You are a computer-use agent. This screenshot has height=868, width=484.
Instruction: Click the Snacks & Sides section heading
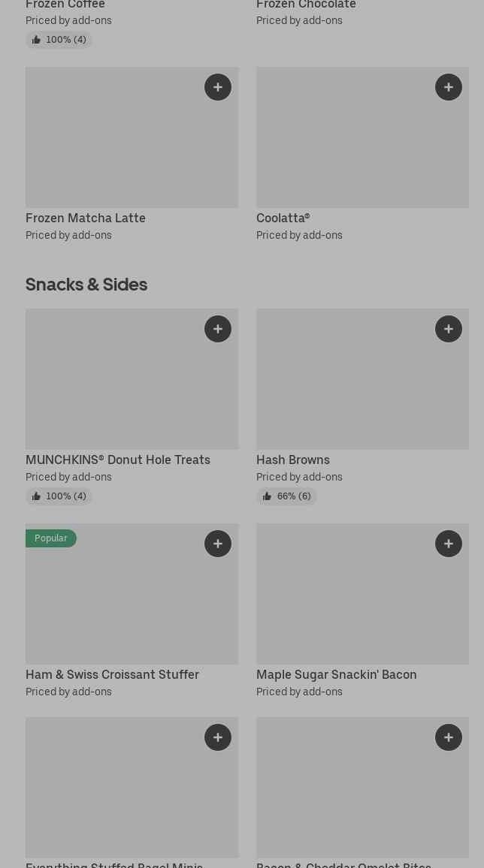[x=86, y=285]
